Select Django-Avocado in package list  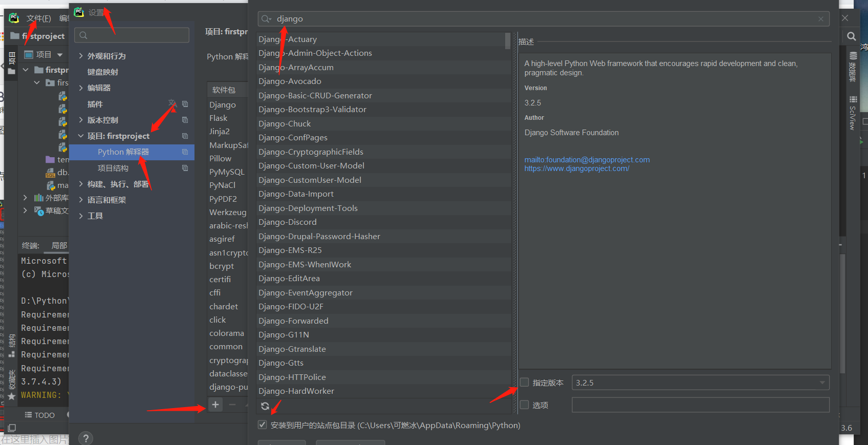click(x=383, y=81)
